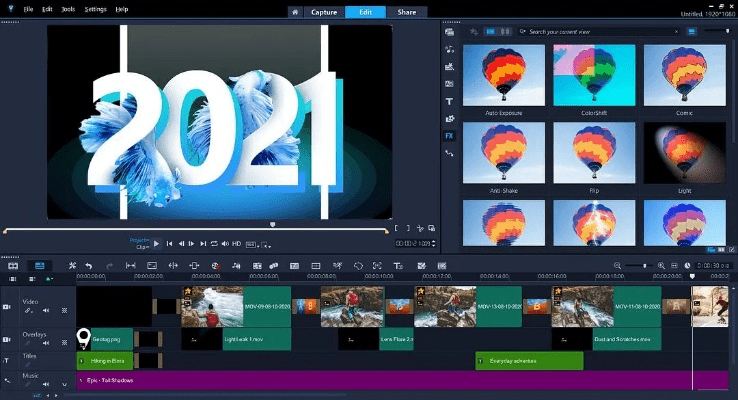The image size is (738, 400).
Task: Open the Home tab icon
Action: click(x=295, y=12)
